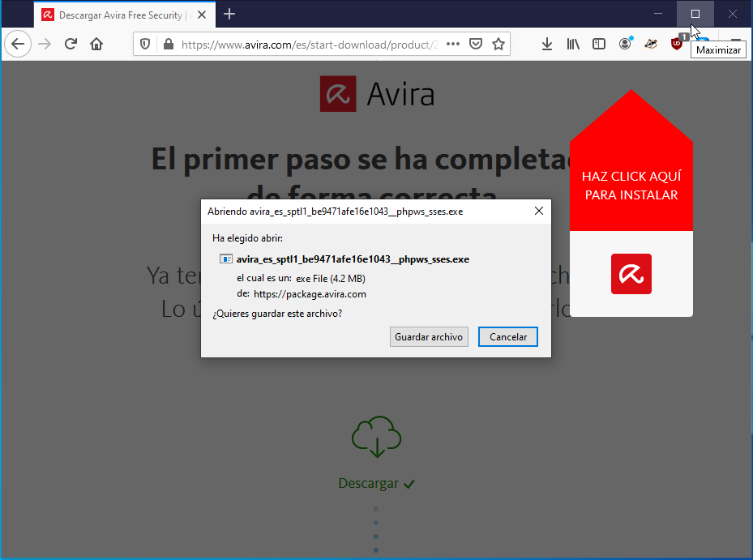Open the Library bookshelf icon
Image resolution: width=753 pixels, height=560 pixels.
click(573, 45)
